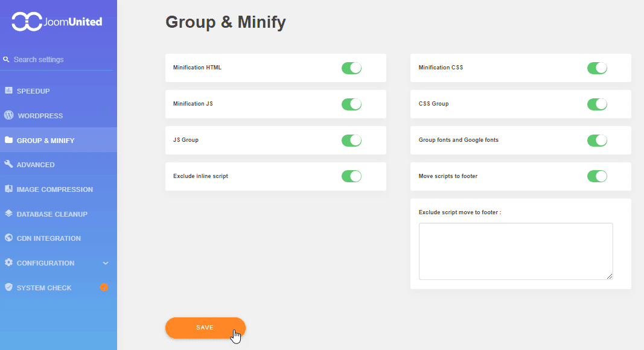Click the Exclude script move to footer textarea
Image resolution: width=644 pixels, height=350 pixels.
[515, 251]
